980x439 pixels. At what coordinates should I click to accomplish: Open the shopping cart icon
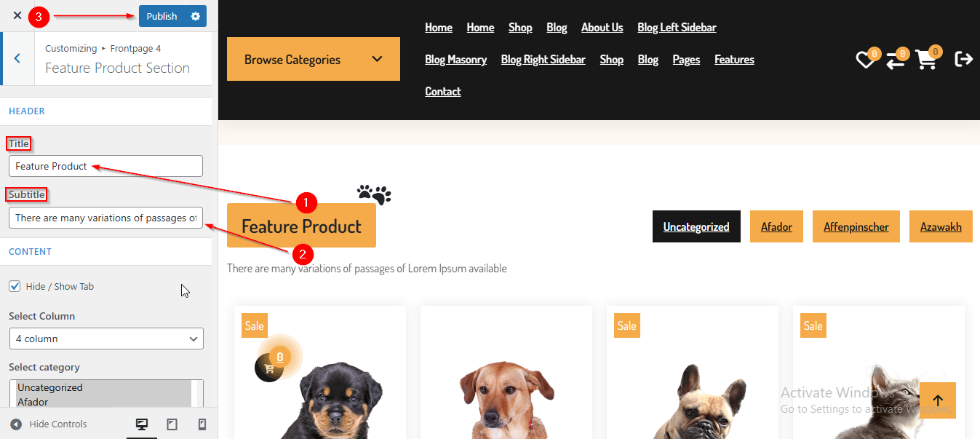click(926, 60)
